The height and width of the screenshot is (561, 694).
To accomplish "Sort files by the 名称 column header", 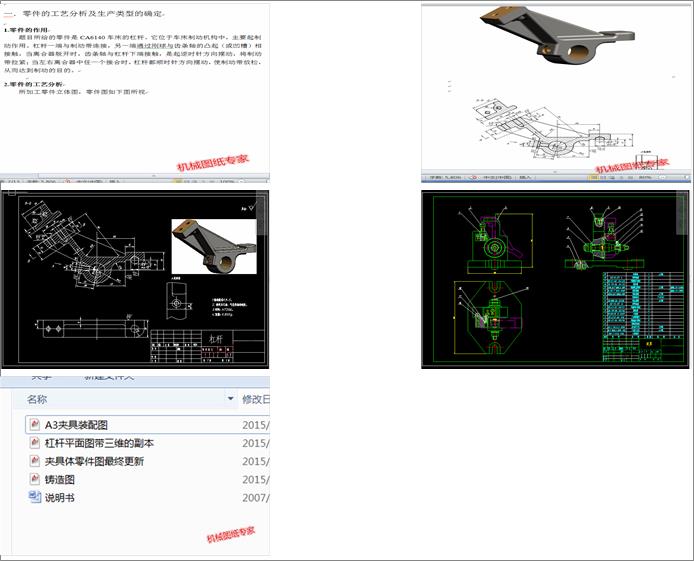I will coord(37,399).
